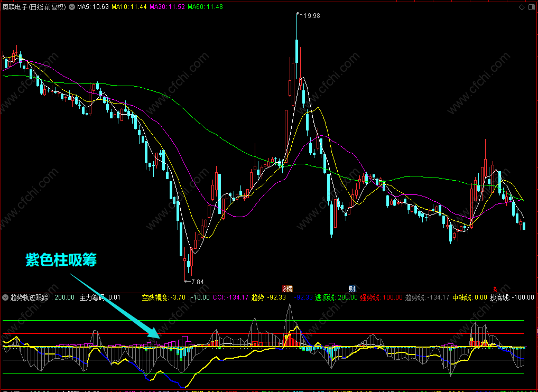Click the 7.84 low price label
Image resolution: width=538 pixels, height=392 pixels.
[197, 282]
